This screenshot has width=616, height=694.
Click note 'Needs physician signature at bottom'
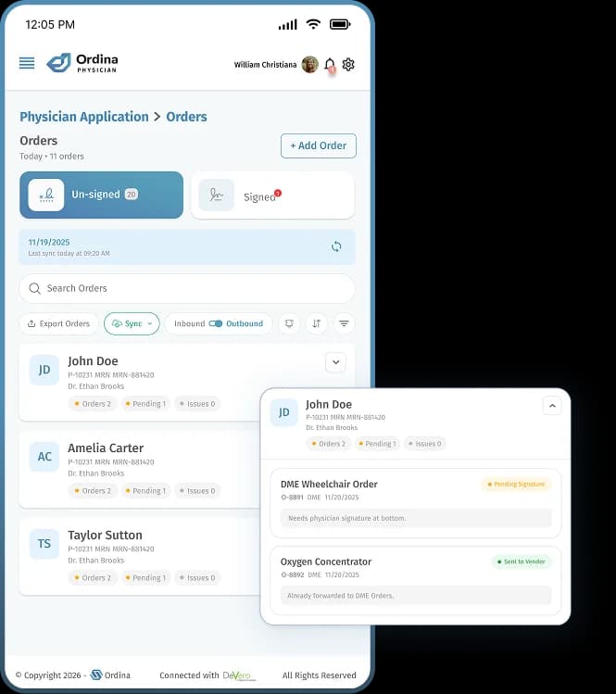tap(416, 518)
